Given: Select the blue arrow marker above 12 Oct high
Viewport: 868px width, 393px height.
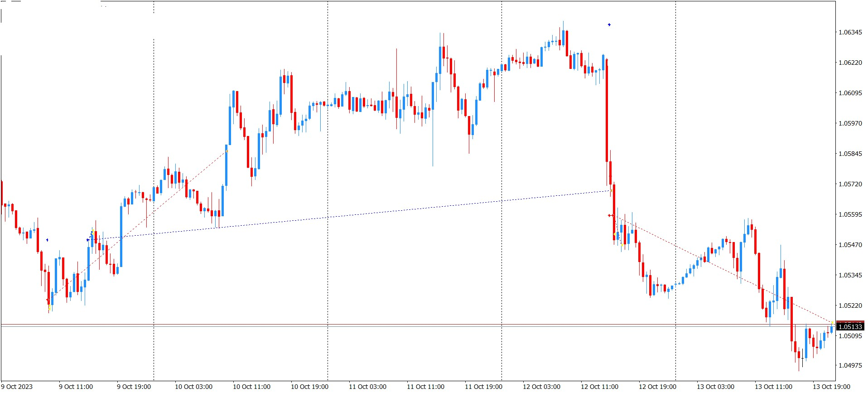Looking at the screenshot, I should point(609,24).
